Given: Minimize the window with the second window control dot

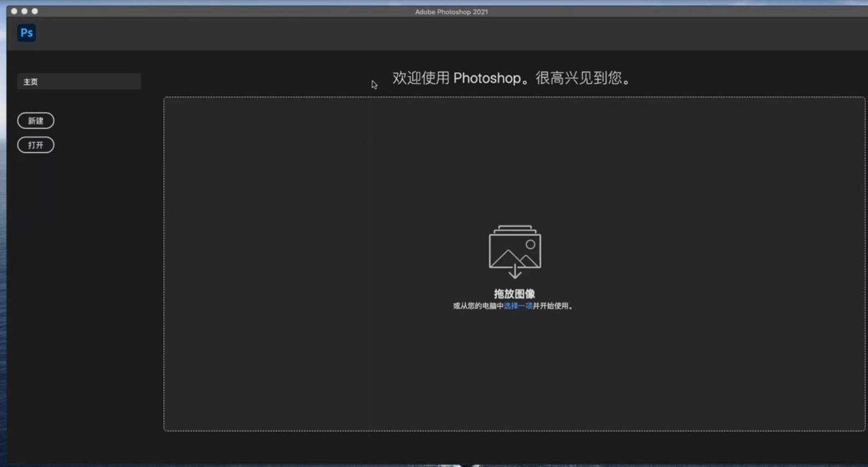Looking at the screenshot, I should (x=25, y=11).
